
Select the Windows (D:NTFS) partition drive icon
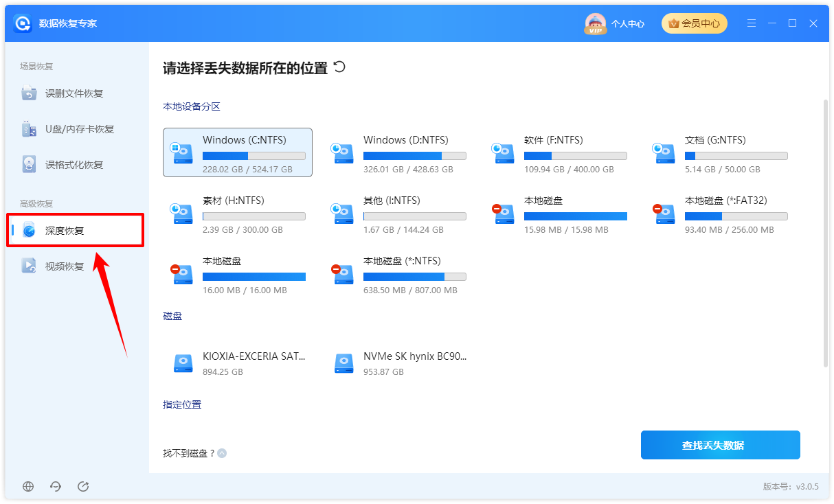click(x=343, y=153)
